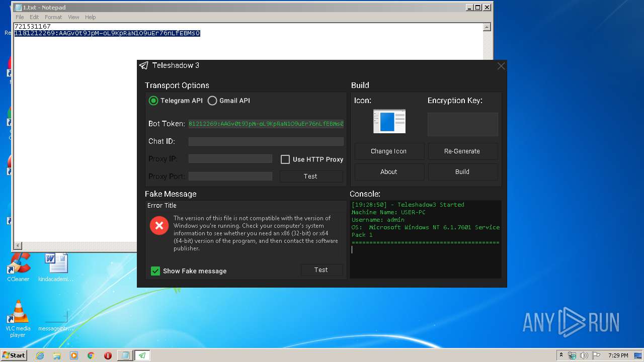Open Windows Explorer folder in taskbar
Viewport: 644px width, 362px height.
click(57, 355)
